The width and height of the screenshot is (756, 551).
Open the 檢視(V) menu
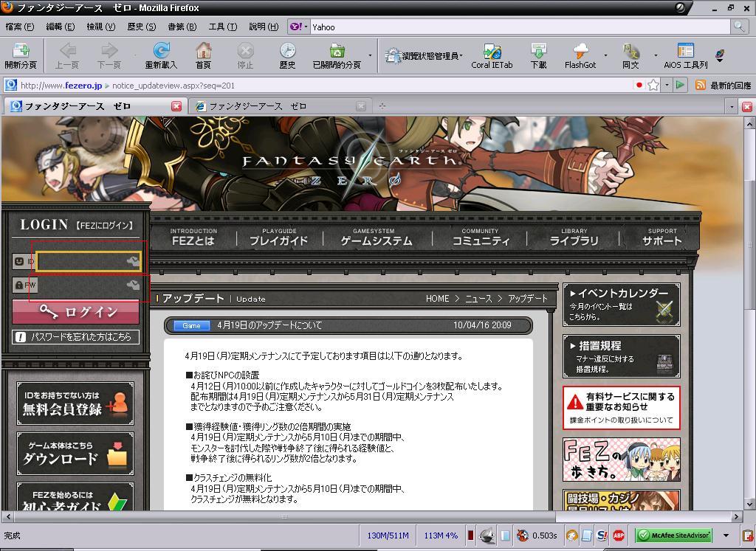[x=100, y=27]
